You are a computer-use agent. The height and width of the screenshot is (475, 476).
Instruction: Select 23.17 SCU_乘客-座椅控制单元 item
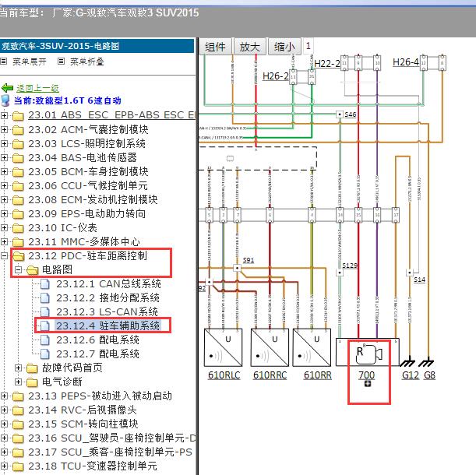(x=110, y=452)
